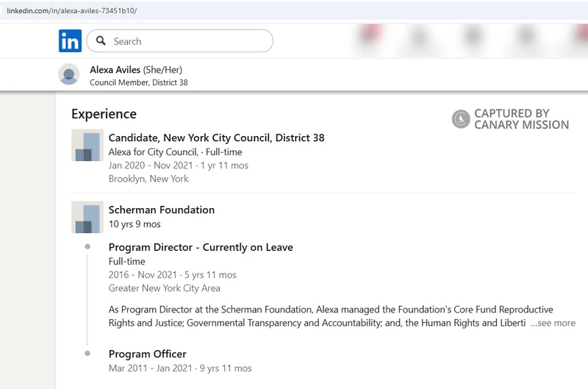Click the Canary Mission bird emblem
This screenshot has height=389, width=588.
click(461, 119)
